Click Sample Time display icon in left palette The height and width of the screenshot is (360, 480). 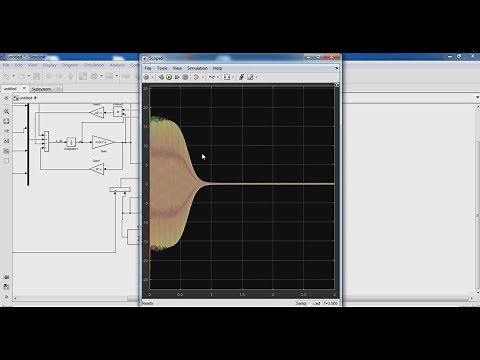(x=6, y=131)
